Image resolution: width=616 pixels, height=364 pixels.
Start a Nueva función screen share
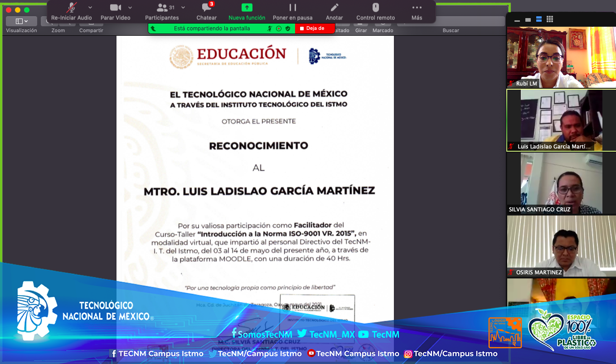(x=247, y=11)
